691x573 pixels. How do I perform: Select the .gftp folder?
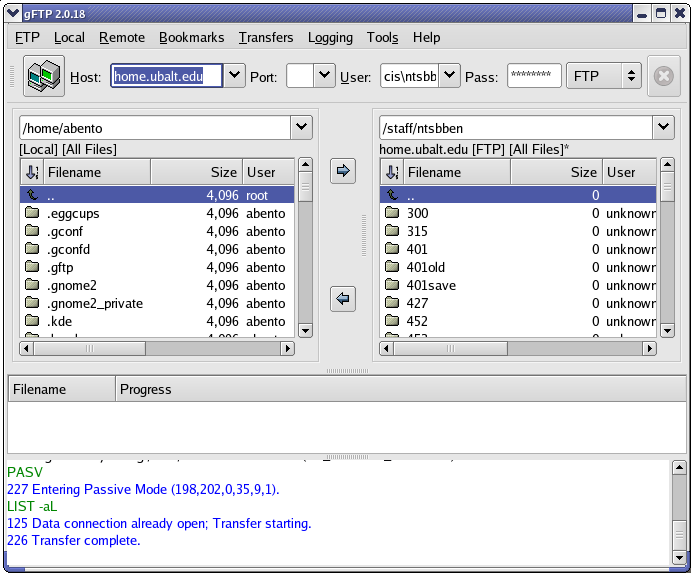coord(157,268)
